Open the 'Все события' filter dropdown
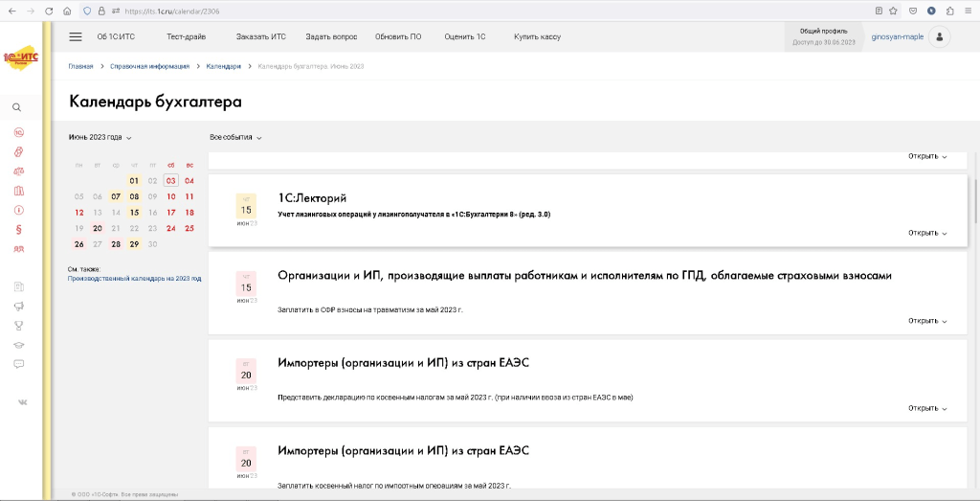980x501 pixels. coord(235,137)
